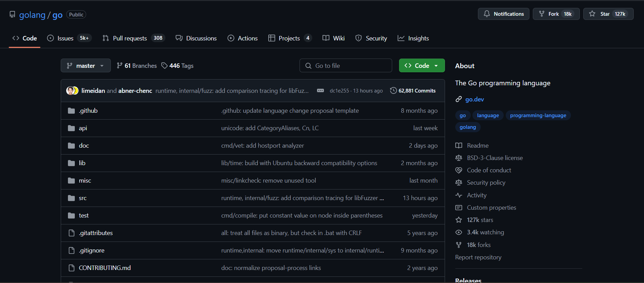Click the folder icon beside src
This screenshot has width=644, height=283.
click(x=71, y=198)
